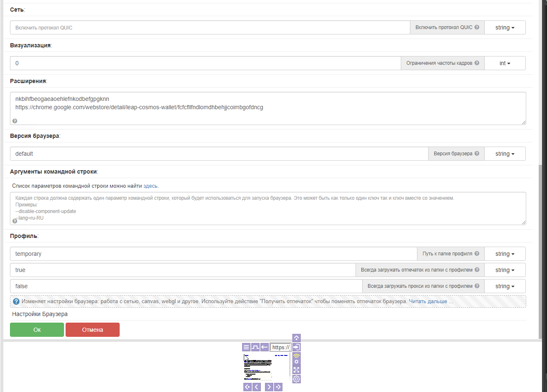Screen dimensions: 547x392
Task: Click the extensions list text area
Action: [x=268, y=112]
